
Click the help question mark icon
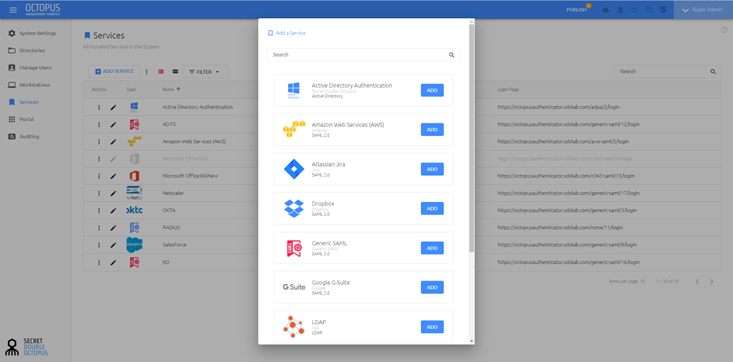point(724,30)
